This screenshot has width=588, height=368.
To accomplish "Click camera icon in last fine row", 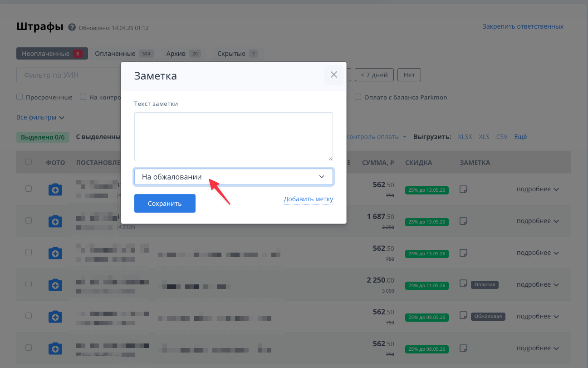I will point(55,348).
